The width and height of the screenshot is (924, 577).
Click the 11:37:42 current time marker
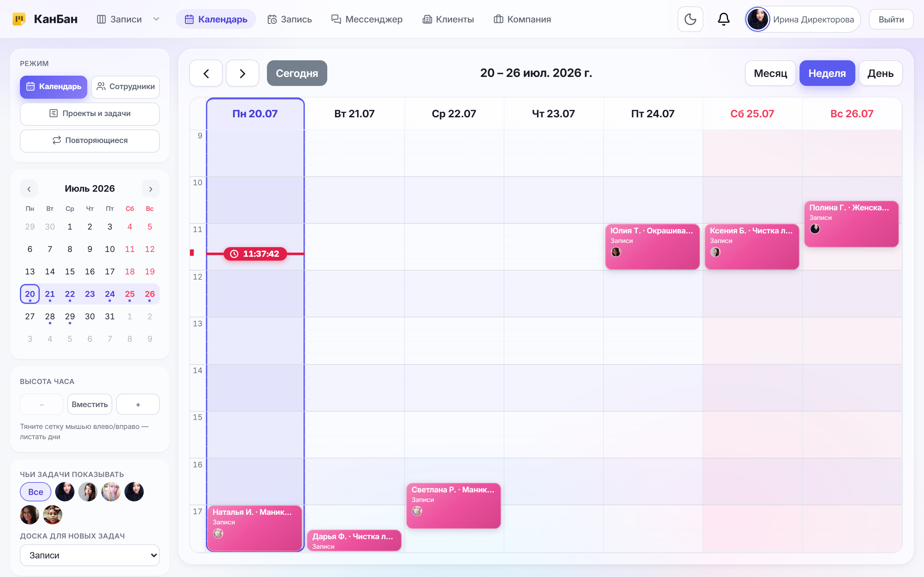pos(255,254)
